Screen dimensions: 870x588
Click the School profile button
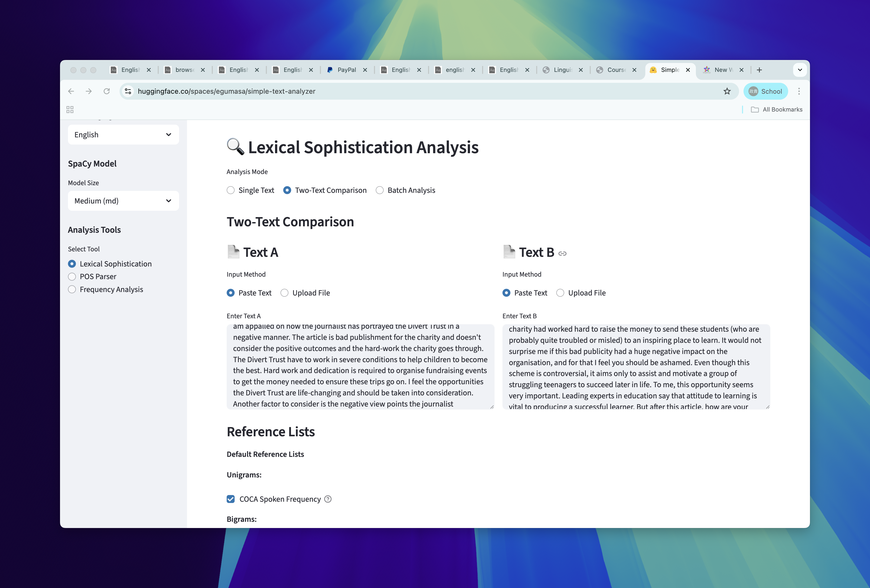click(x=765, y=91)
